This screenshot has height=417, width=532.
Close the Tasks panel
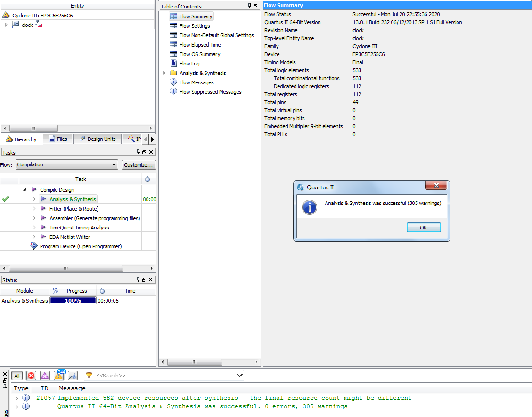151,152
